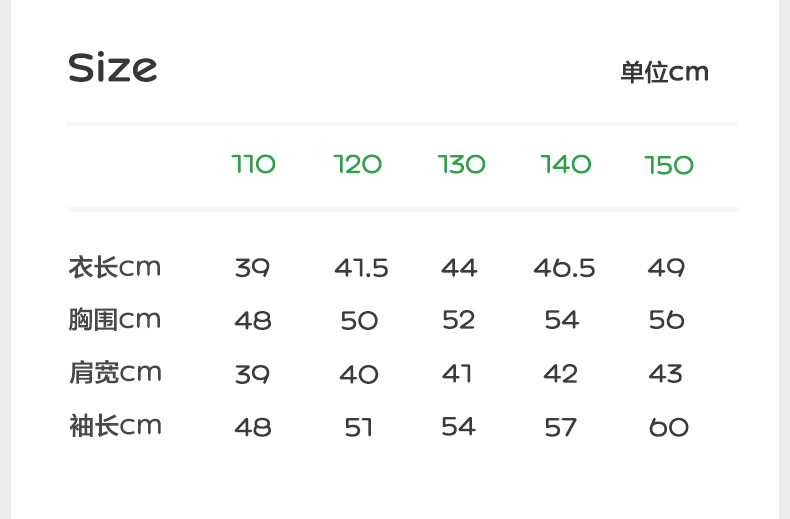
Task: Click the 56 chest value for size 150
Action: tap(666, 320)
